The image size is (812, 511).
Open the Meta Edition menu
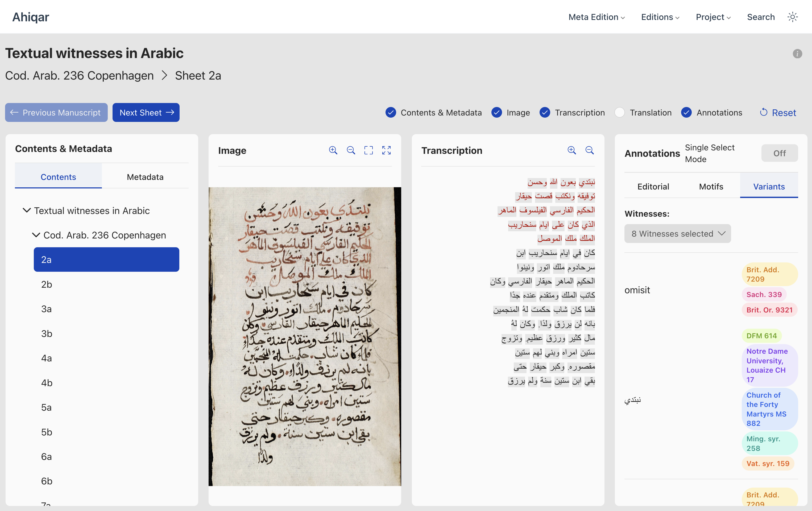point(596,17)
